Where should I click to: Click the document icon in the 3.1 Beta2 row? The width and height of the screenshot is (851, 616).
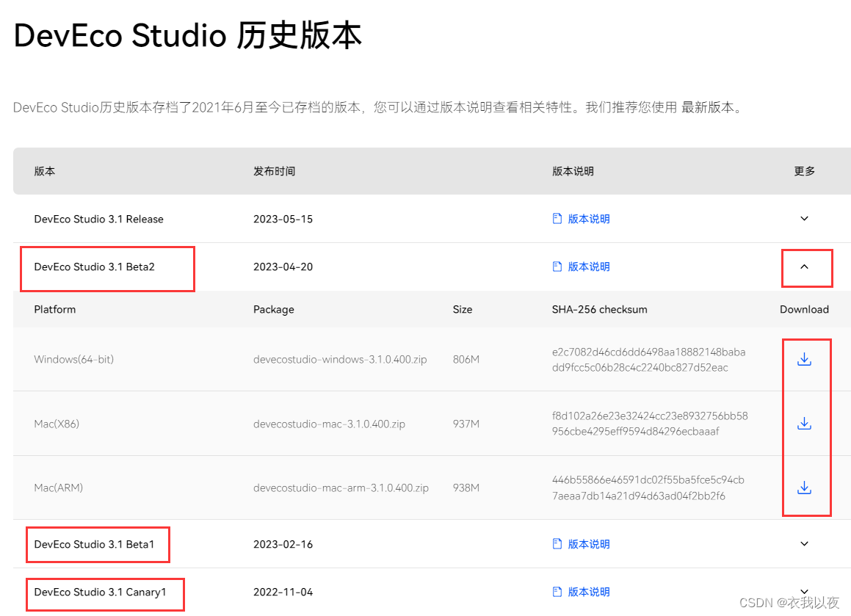click(x=557, y=267)
